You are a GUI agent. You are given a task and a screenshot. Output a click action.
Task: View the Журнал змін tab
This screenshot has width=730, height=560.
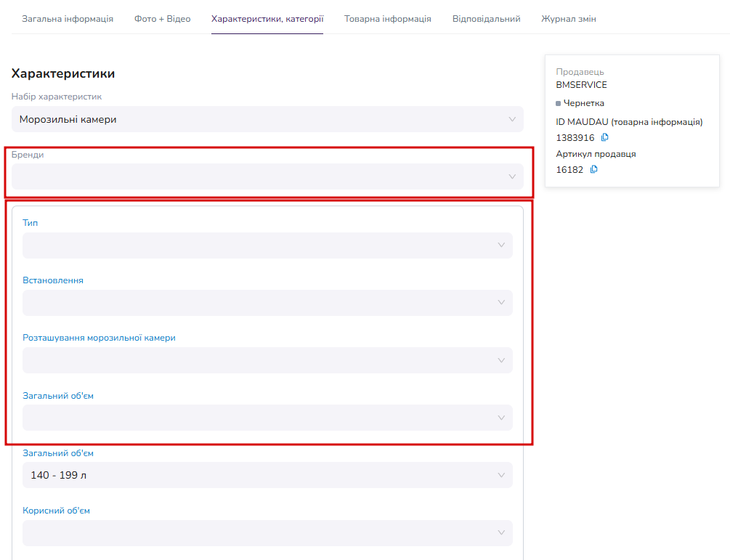point(569,19)
